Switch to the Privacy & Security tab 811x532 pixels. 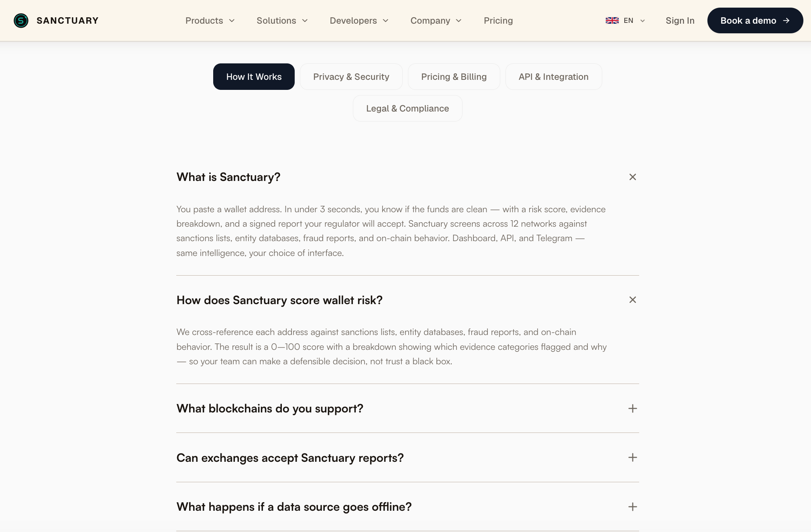[351, 77]
